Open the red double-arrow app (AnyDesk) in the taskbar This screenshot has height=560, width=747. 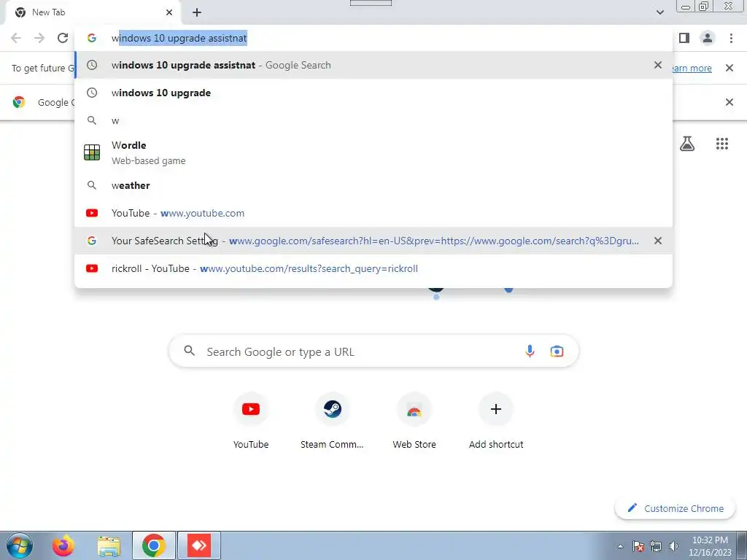tap(198, 545)
